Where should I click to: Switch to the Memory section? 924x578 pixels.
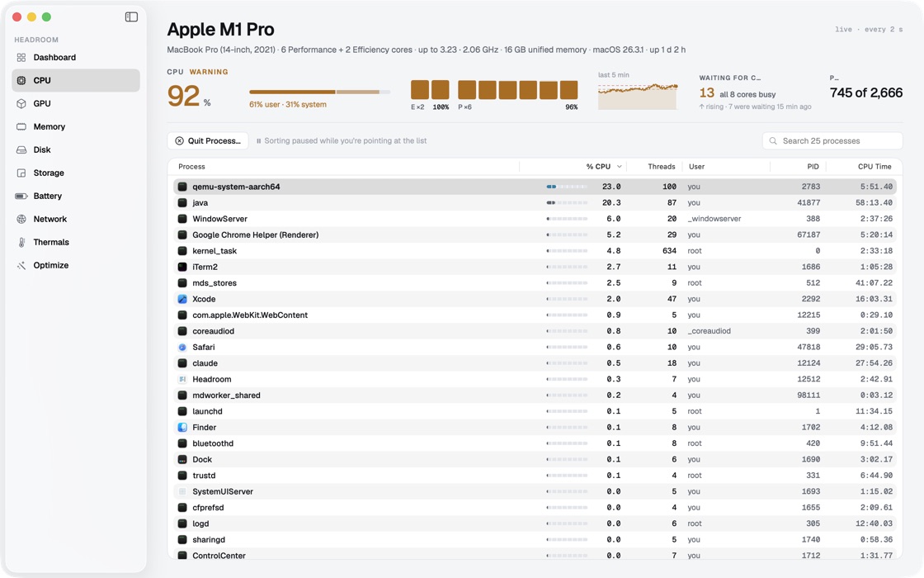tap(75, 126)
